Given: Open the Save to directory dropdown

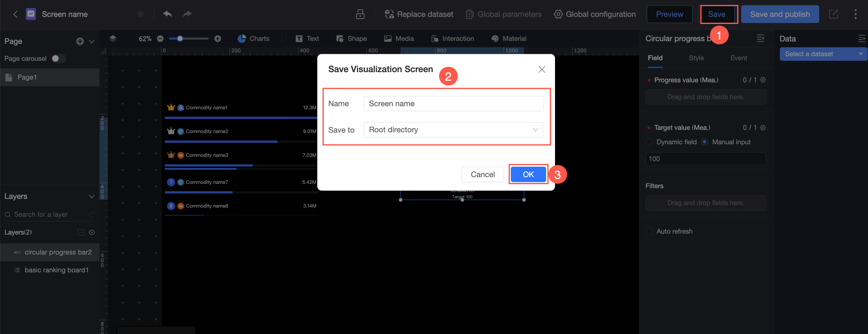Looking at the screenshot, I should click(453, 130).
